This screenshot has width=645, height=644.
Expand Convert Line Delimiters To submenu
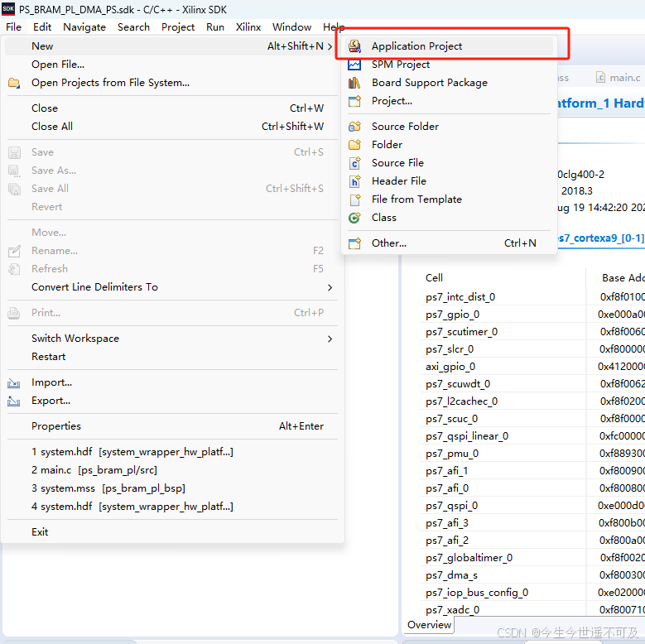tap(330, 287)
